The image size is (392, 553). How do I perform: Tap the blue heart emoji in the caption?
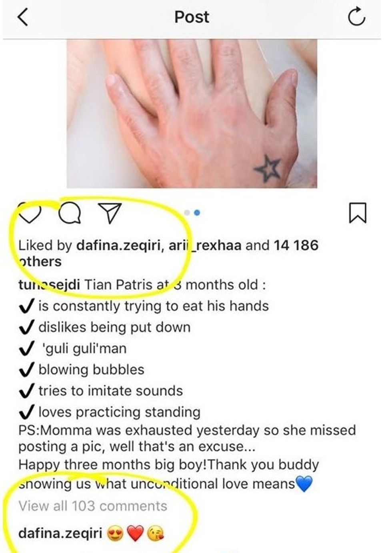pos(304,484)
